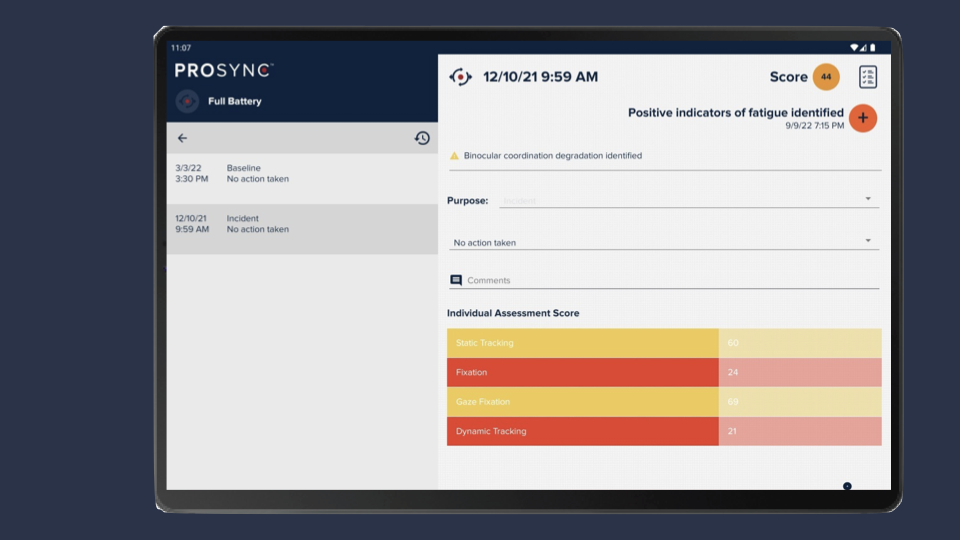This screenshot has width=960, height=540.
Task: Click the Fixation score row
Action: 664,372
